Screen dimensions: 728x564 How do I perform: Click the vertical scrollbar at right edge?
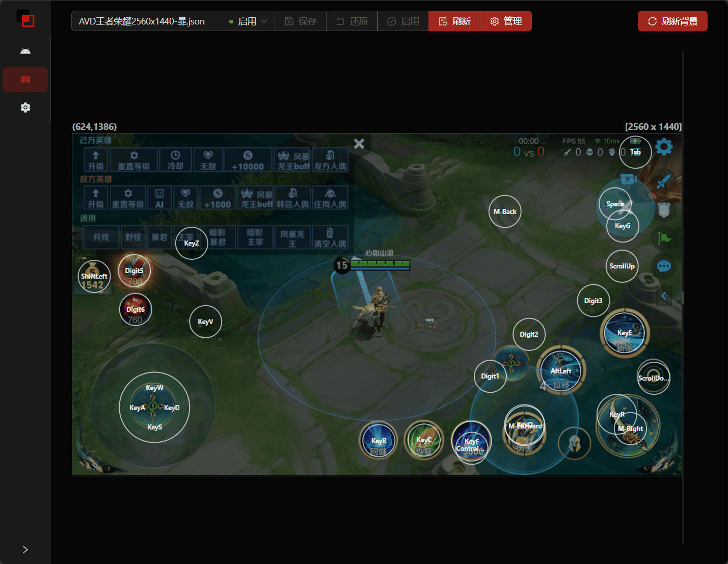(x=683, y=298)
